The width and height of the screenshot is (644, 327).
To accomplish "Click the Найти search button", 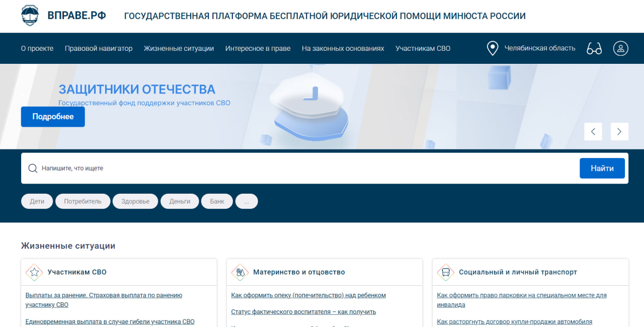I will pyautogui.click(x=602, y=168).
